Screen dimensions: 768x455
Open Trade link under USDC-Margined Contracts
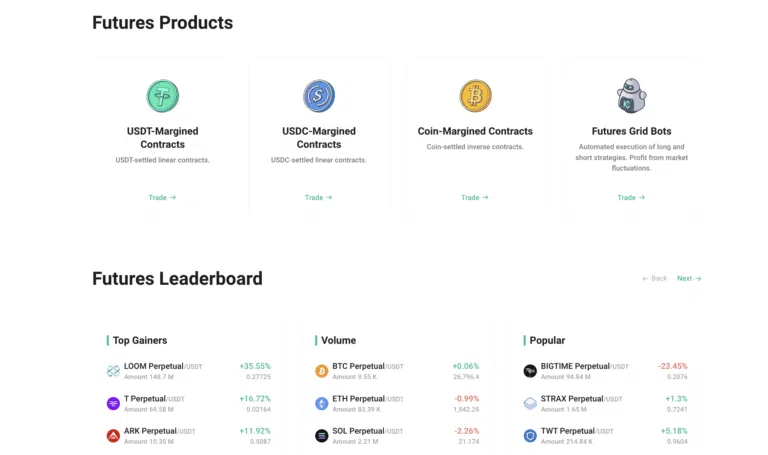point(318,197)
